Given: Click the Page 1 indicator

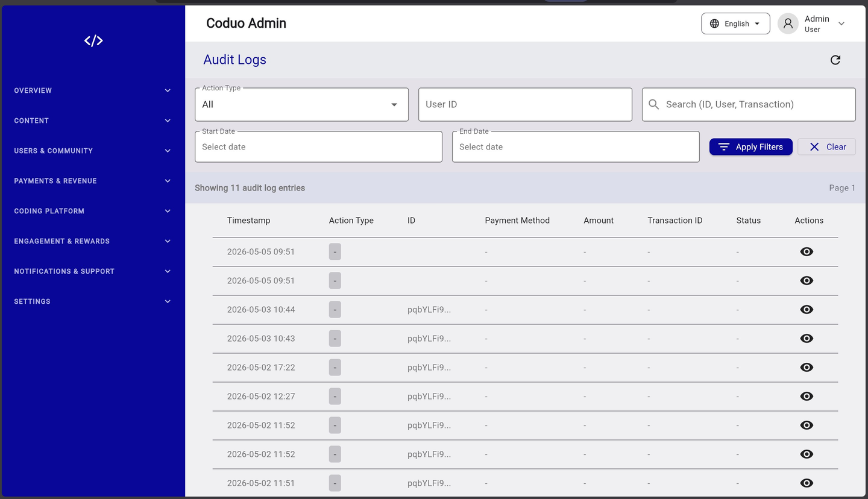Looking at the screenshot, I should [x=842, y=188].
